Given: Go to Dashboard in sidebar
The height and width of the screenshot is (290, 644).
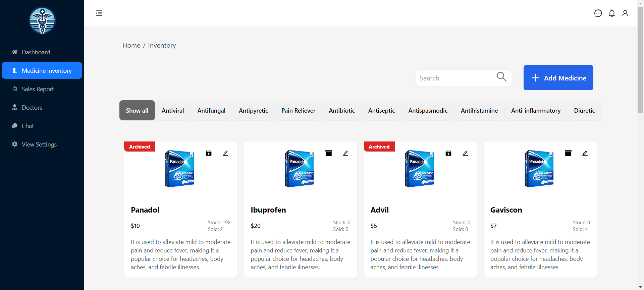Looking at the screenshot, I should tap(42, 52).
